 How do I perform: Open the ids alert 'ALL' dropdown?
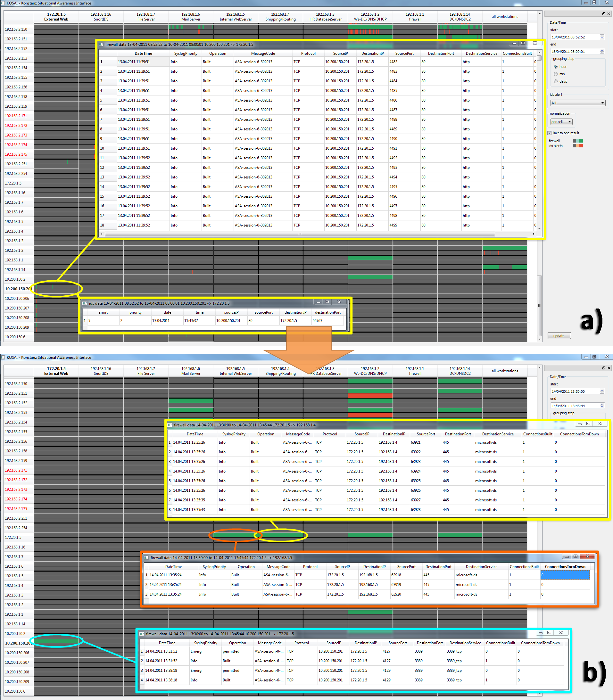[x=577, y=103]
